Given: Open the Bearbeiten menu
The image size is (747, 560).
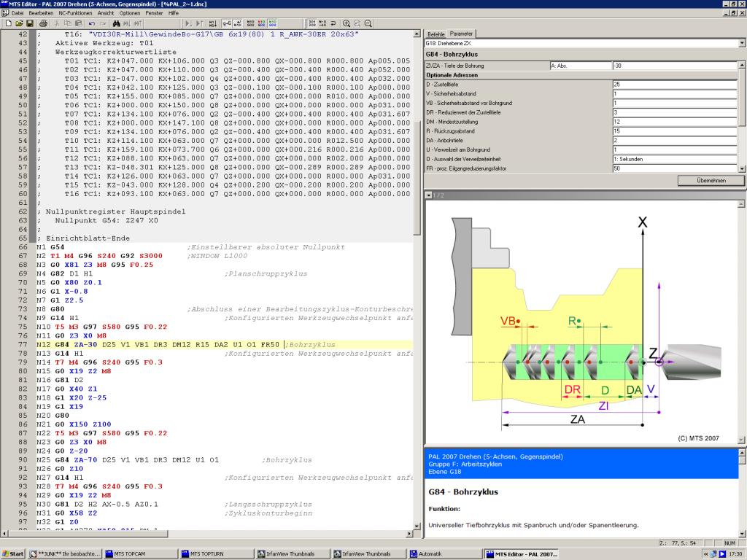Looking at the screenshot, I should click(41, 13).
